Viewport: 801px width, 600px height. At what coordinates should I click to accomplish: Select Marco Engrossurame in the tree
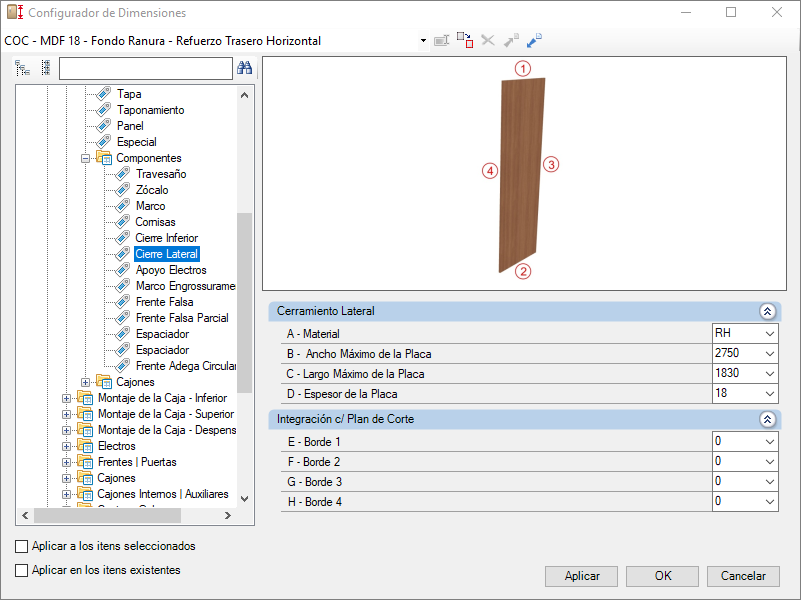185,286
